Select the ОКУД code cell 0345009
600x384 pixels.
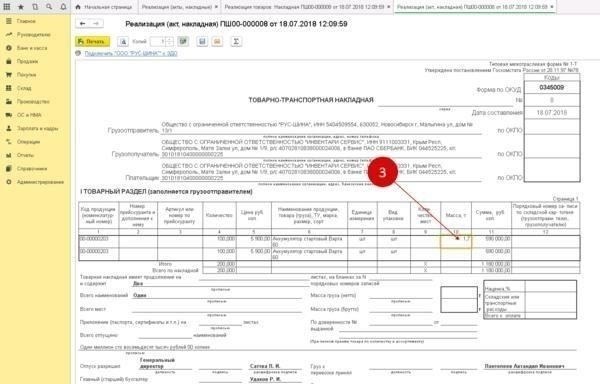click(x=551, y=88)
